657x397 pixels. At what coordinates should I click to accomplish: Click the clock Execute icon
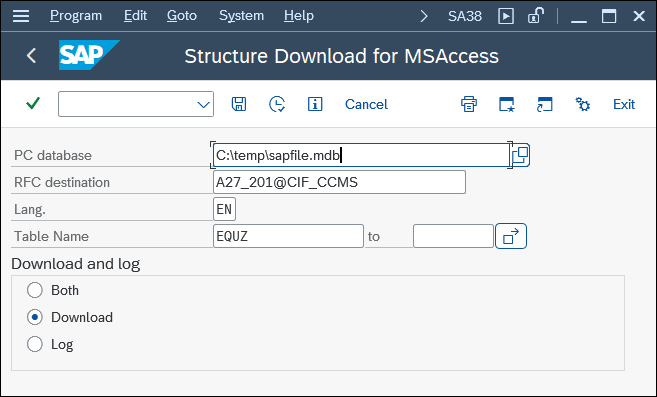277,104
